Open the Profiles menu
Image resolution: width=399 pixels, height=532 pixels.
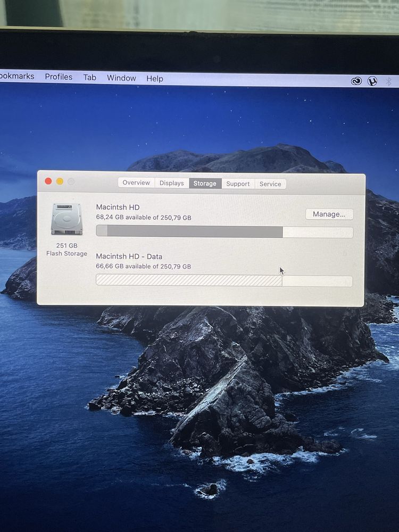coord(59,77)
